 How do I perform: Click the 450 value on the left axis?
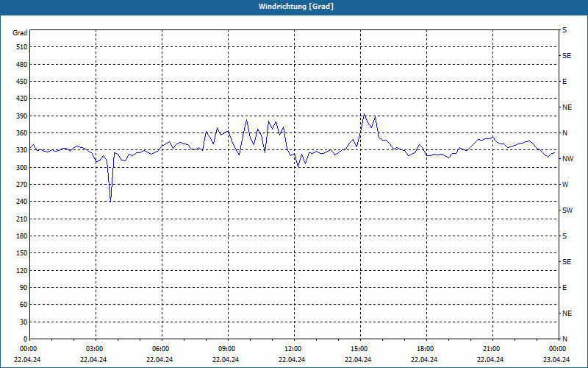point(22,82)
